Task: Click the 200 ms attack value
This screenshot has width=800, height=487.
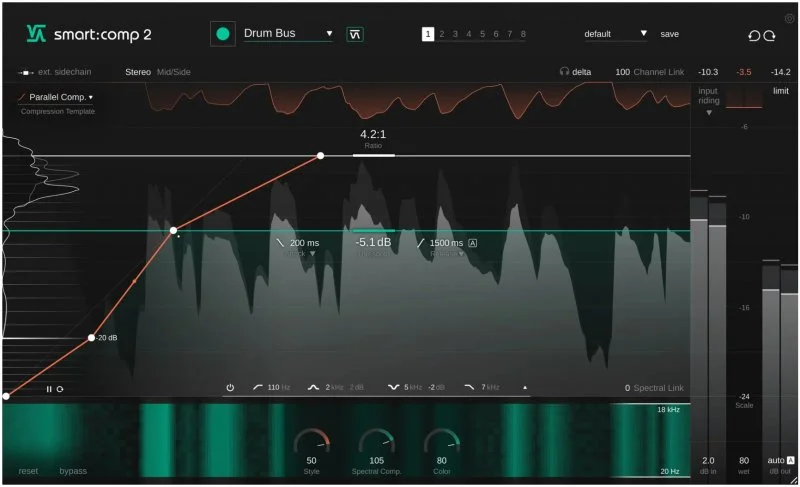Action: pyautogui.click(x=304, y=243)
